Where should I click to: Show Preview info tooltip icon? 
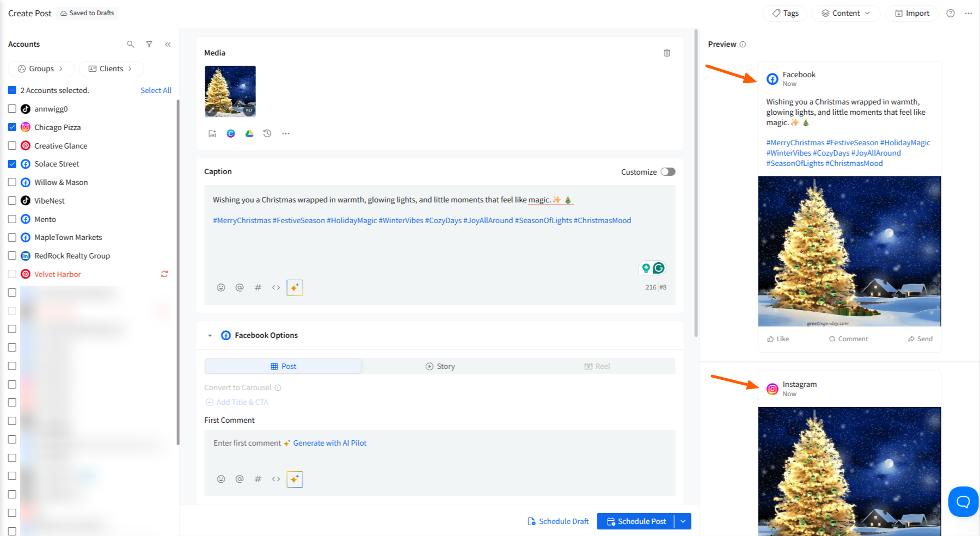743,44
